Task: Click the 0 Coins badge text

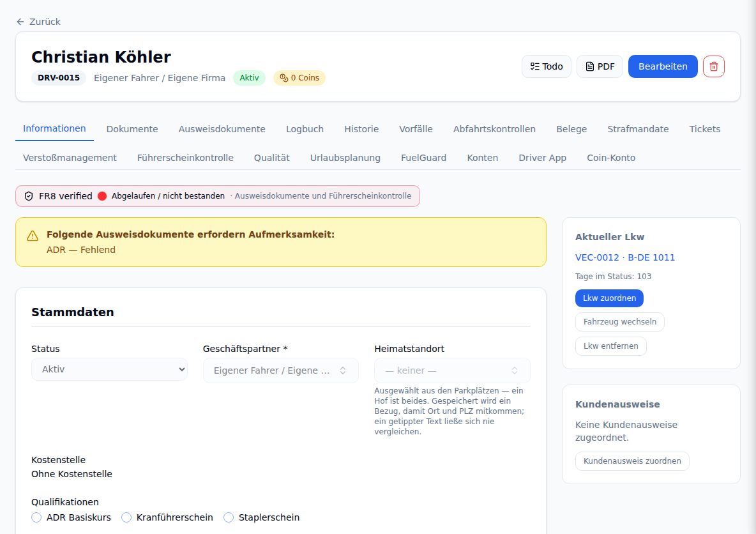Action: point(305,78)
